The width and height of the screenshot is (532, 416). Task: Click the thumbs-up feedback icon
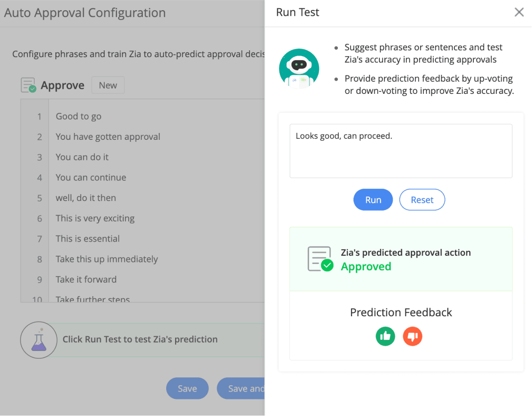click(x=385, y=336)
